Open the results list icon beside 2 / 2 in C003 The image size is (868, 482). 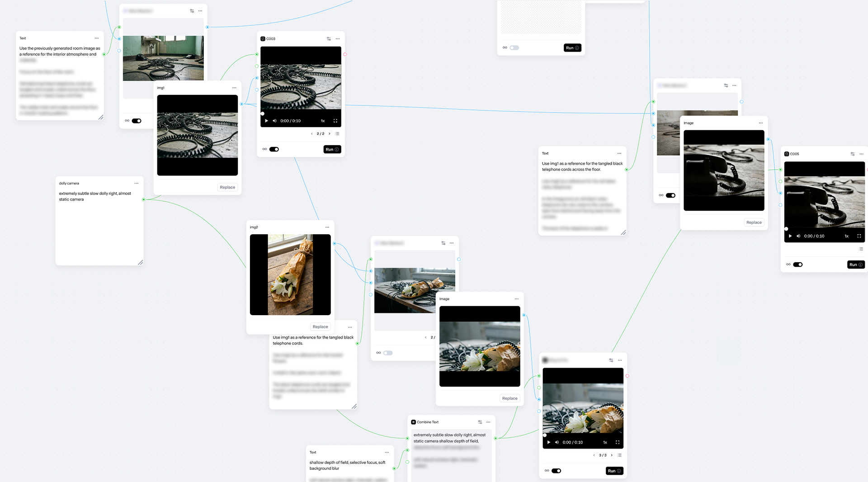(x=337, y=134)
